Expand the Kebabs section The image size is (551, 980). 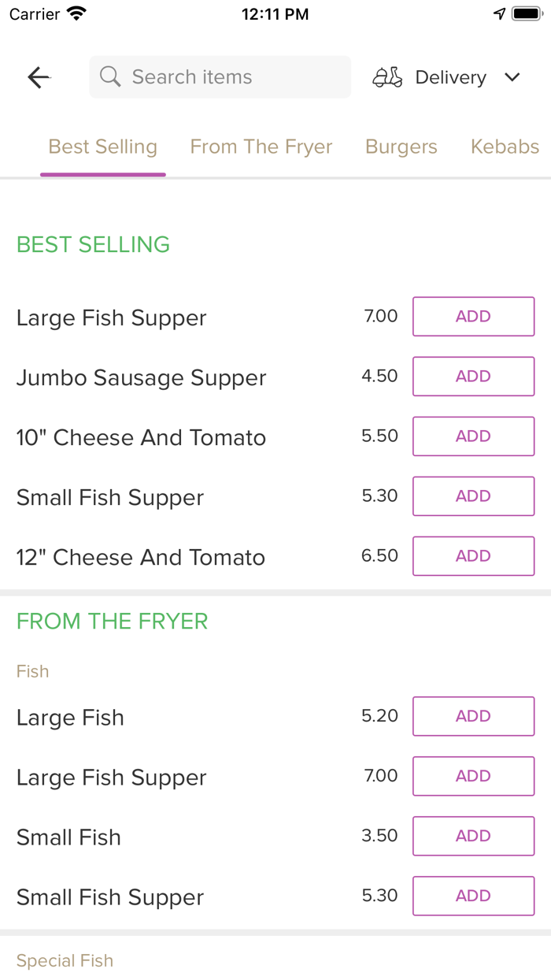[505, 147]
